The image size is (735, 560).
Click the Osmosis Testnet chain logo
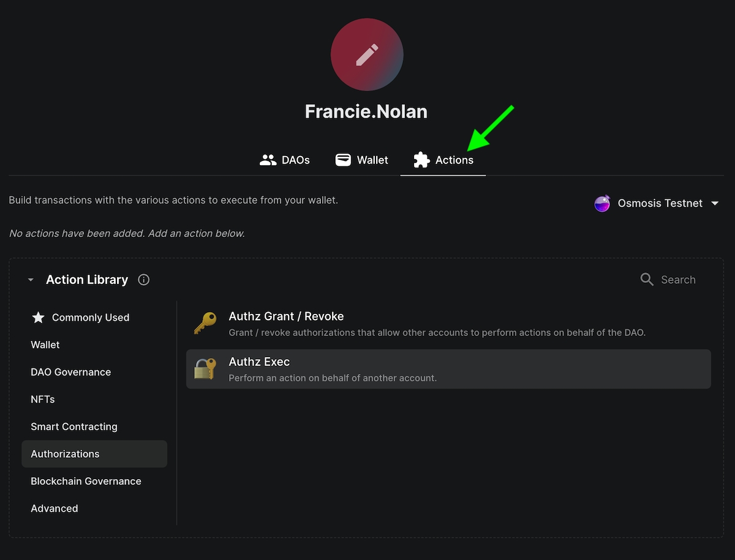(x=602, y=203)
